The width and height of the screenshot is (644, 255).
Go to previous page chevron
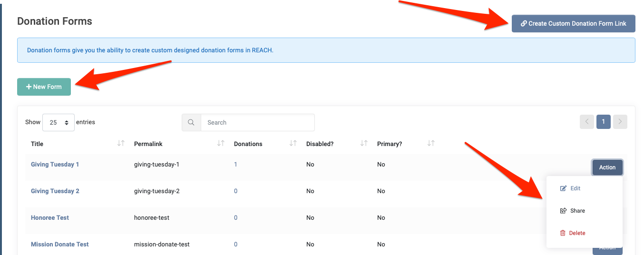587,122
